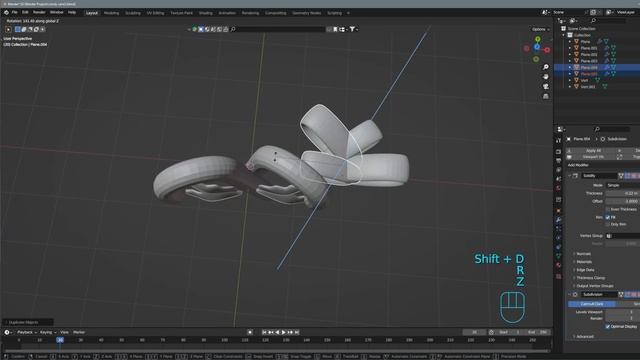Open the Render menu
This screenshot has width=640, height=360.
[39, 13]
